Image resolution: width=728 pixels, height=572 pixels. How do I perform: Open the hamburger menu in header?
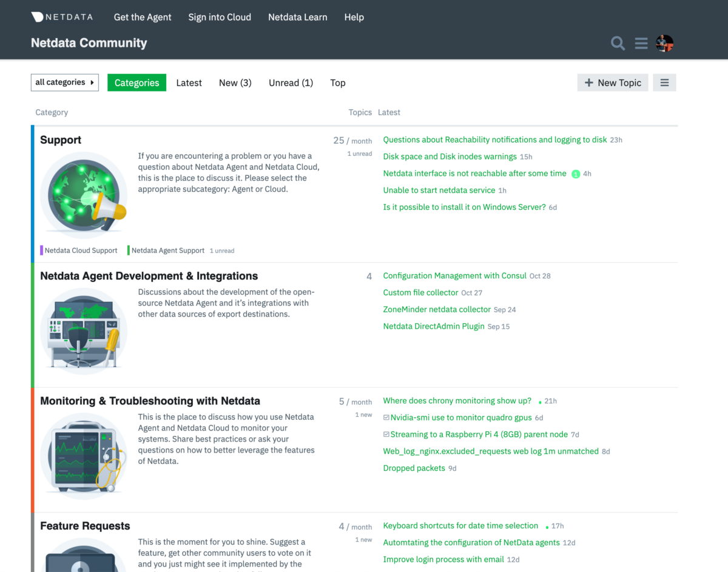click(641, 43)
